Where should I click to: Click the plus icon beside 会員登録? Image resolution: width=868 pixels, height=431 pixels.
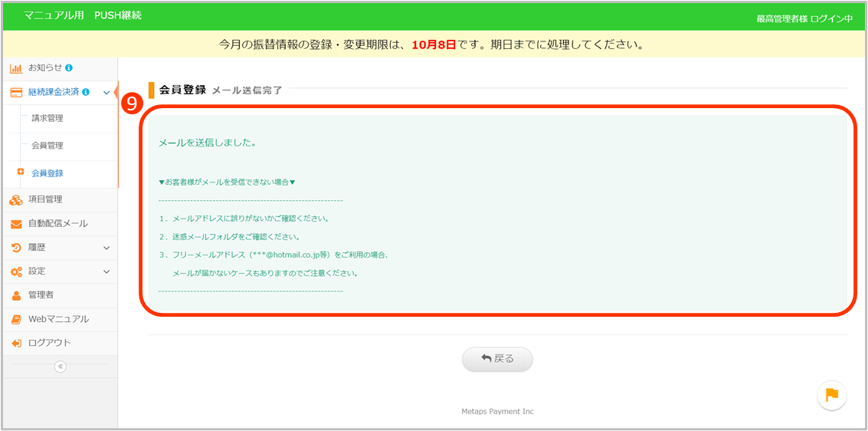pyautogui.click(x=21, y=172)
